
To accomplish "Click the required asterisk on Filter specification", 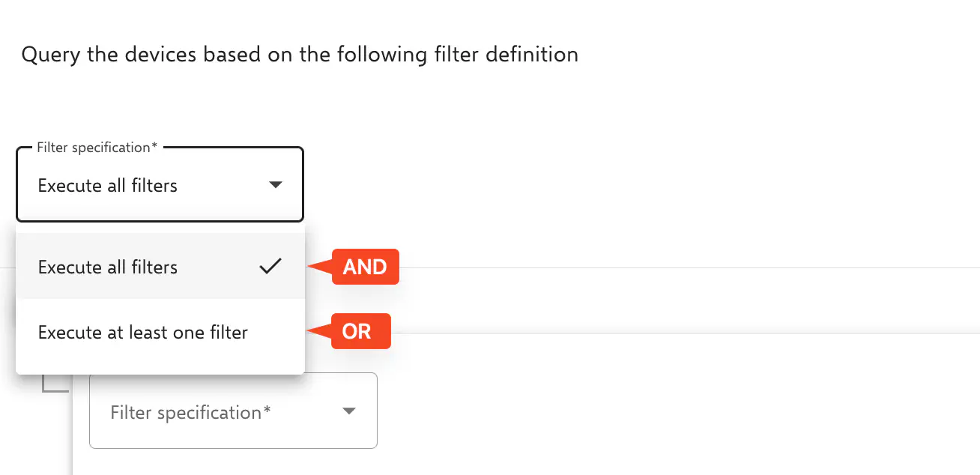I will (x=155, y=147).
